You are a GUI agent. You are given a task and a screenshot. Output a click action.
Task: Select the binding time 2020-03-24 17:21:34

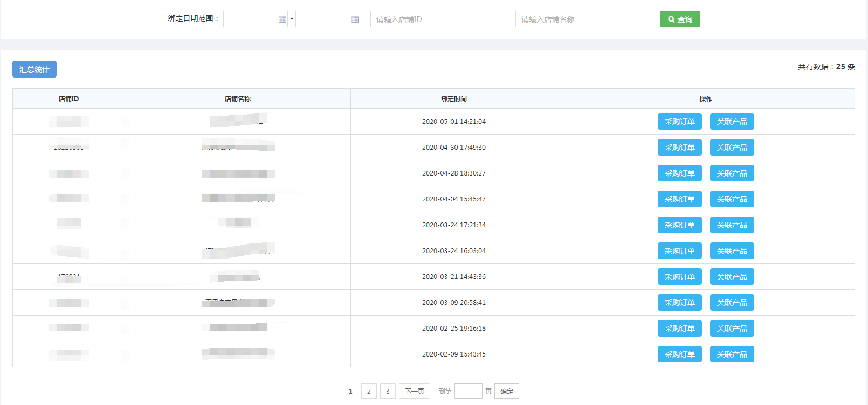point(454,225)
